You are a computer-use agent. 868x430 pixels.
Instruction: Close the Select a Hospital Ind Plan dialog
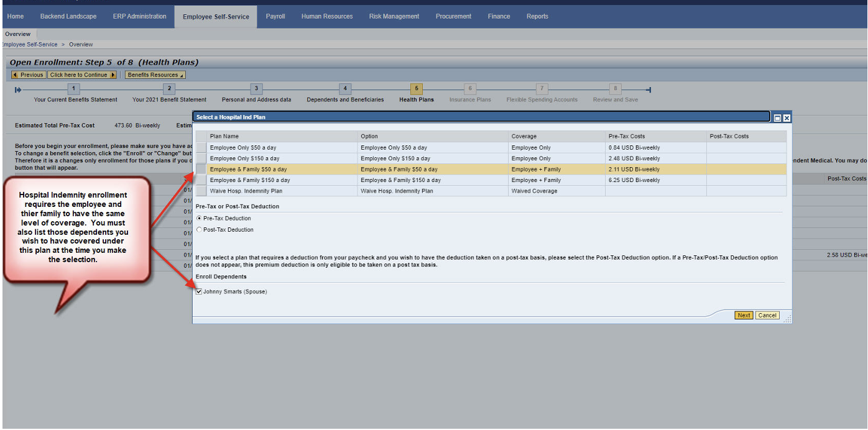pyautogui.click(x=787, y=117)
